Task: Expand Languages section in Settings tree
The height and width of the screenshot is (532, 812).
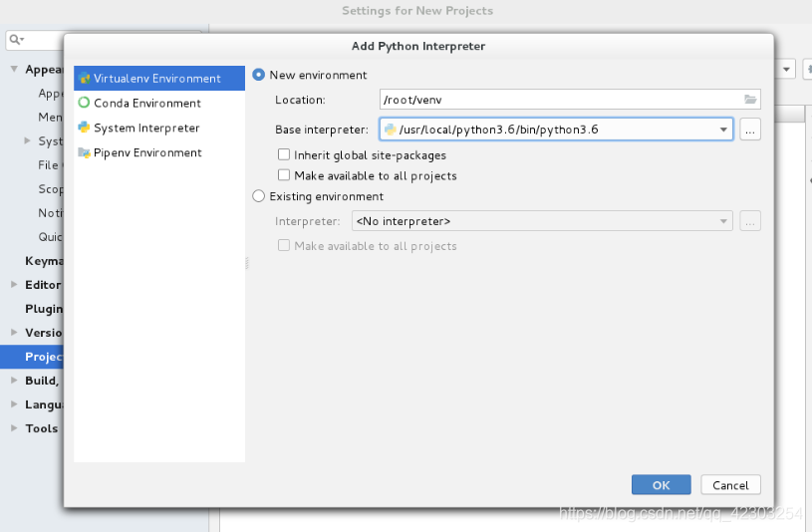Action: pos(14,404)
